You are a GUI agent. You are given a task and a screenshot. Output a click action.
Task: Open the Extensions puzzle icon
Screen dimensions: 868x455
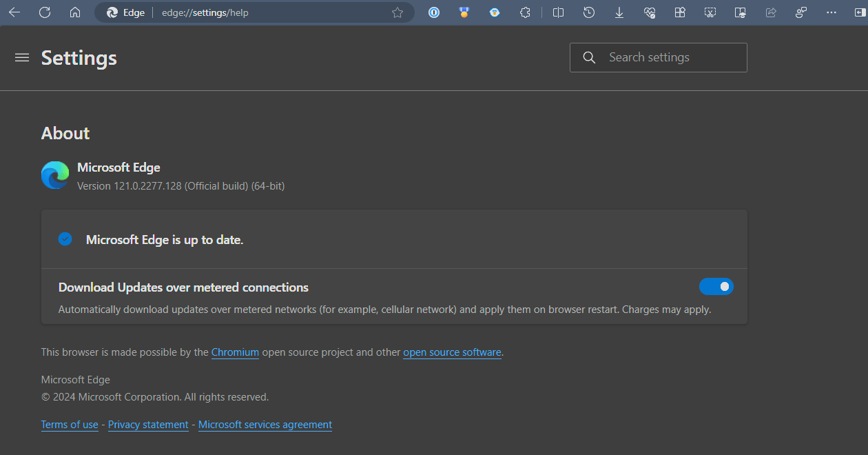point(525,12)
